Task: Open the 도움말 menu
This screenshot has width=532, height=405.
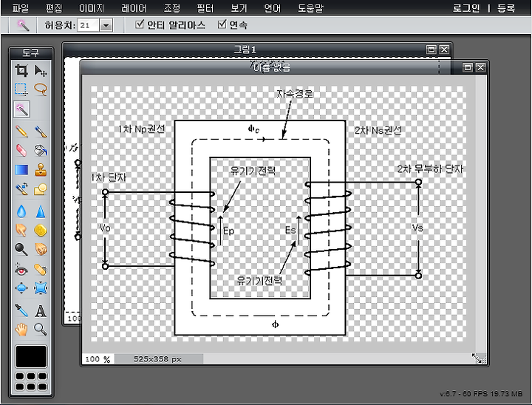Action: click(x=310, y=8)
